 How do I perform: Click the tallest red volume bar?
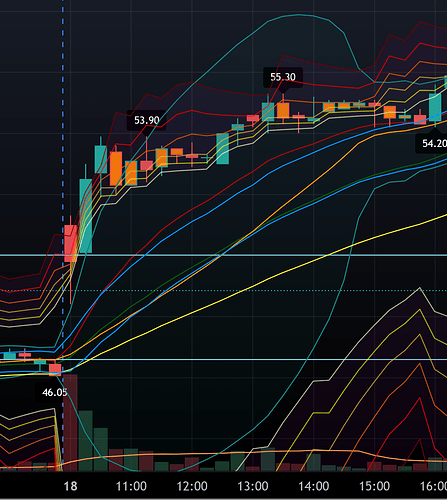coord(70,422)
